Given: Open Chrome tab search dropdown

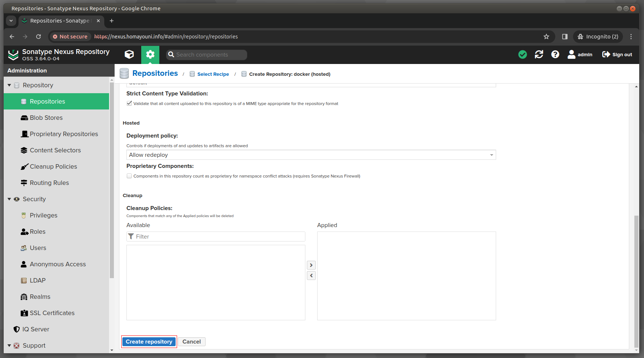Looking at the screenshot, I should tap(11, 21).
